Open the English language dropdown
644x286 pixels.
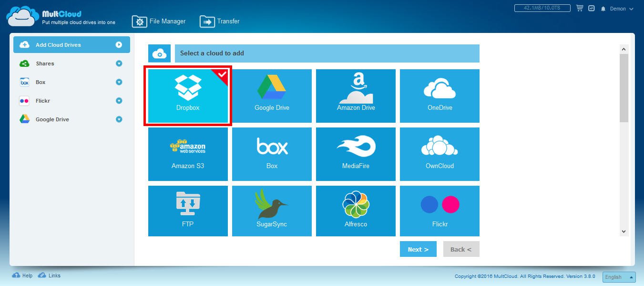coord(619,277)
